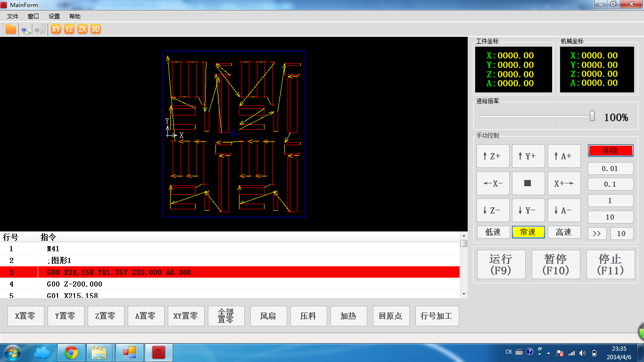
Task: Click the connect-to-machine toolbar icon
Action: [27, 29]
